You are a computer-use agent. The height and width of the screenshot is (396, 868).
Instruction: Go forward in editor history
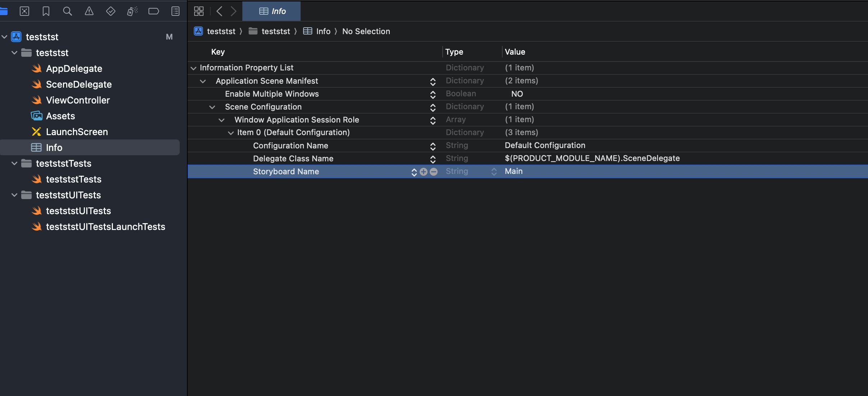[x=234, y=11]
